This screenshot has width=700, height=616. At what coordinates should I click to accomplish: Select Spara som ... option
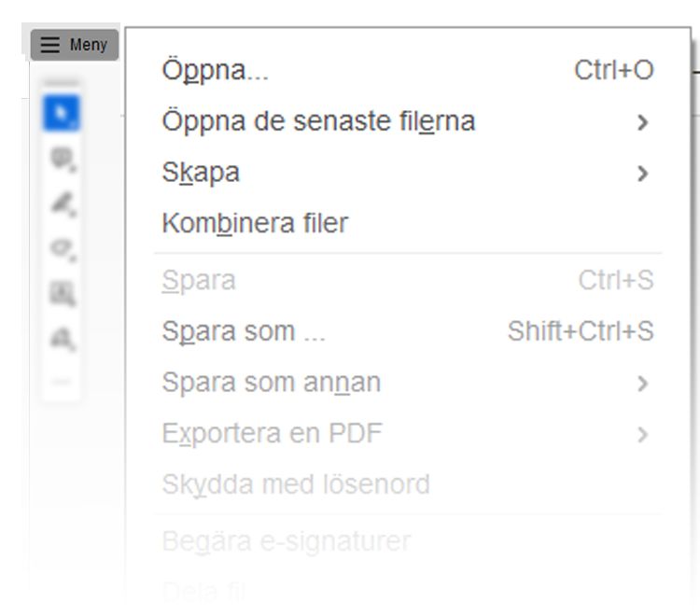[243, 331]
